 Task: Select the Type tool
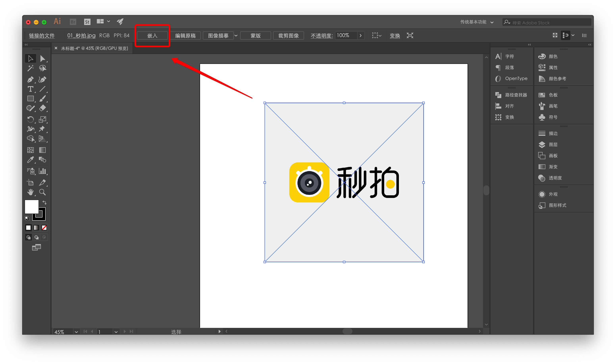coord(30,89)
